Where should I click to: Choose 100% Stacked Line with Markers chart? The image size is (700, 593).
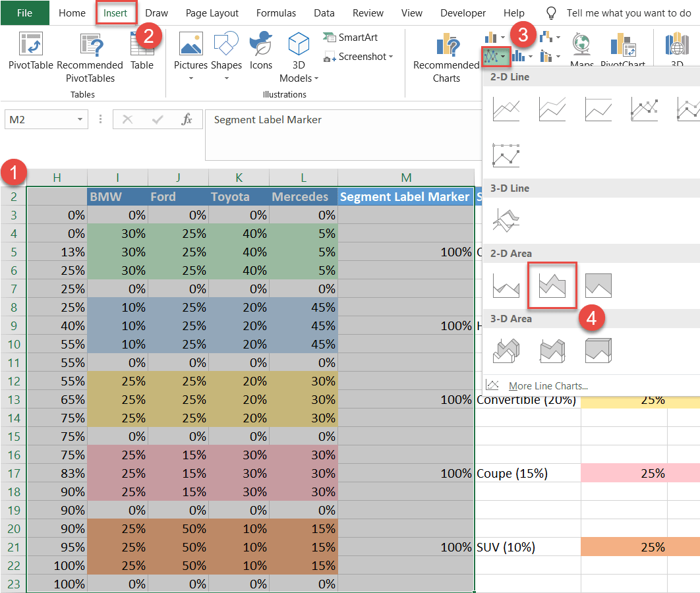[506, 155]
